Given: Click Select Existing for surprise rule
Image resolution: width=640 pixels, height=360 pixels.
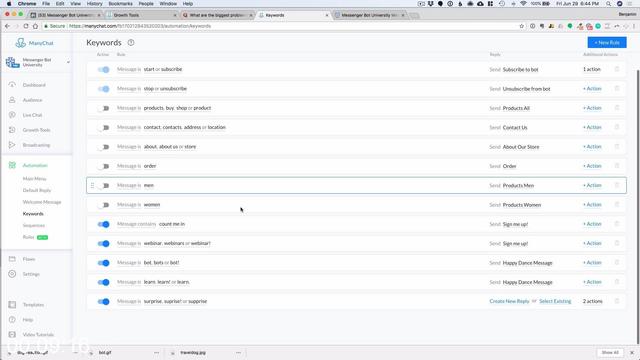Looking at the screenshot, I should [x=555, y=301].
